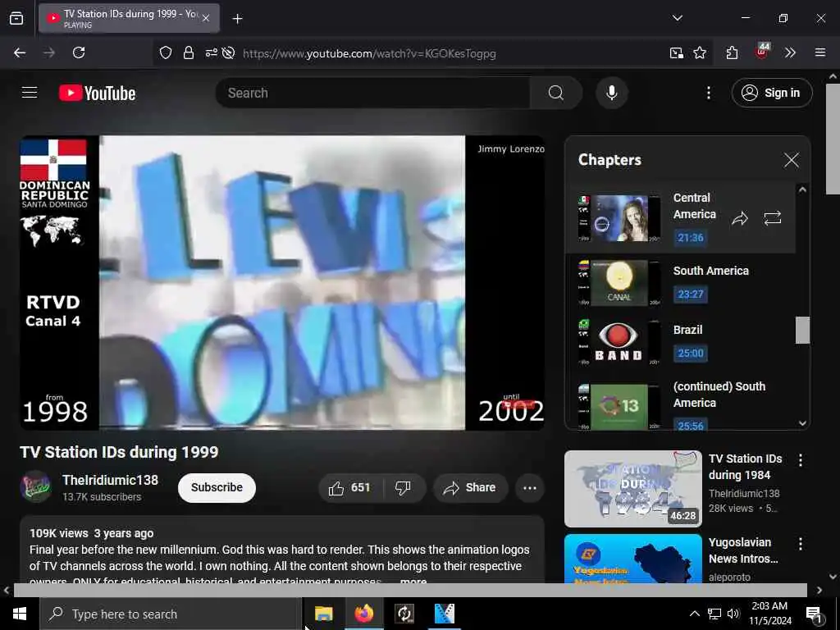Open YouTube settings three-dot menu

coord(708,93)
